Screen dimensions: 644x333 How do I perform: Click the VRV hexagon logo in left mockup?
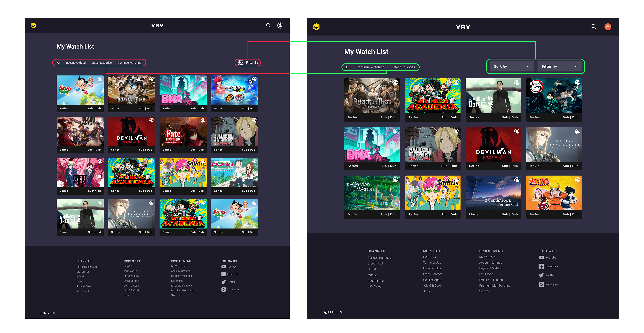click(33, 25)
